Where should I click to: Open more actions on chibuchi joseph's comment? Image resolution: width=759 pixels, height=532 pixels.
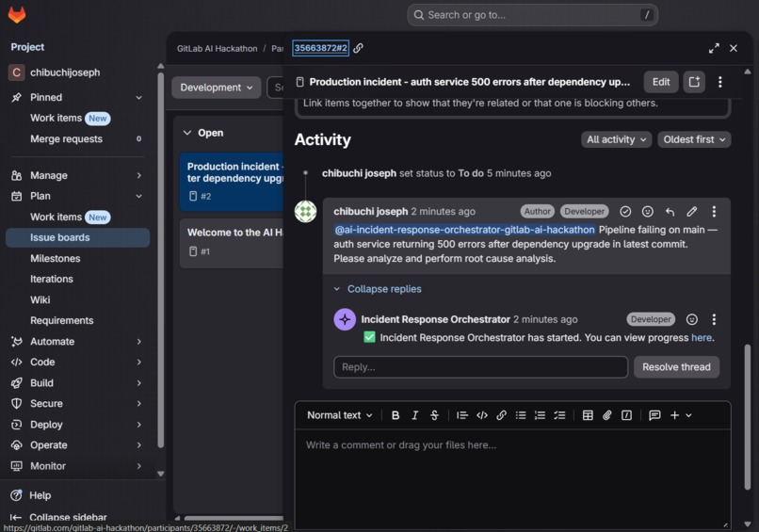[x=714, y=212]
